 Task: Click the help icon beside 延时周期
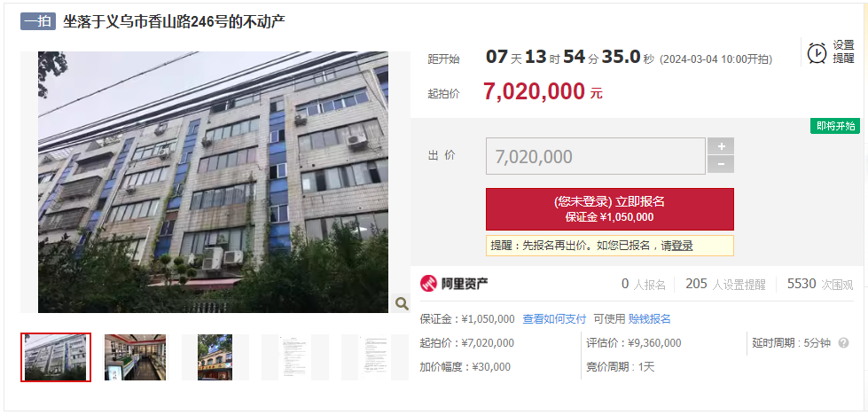[843, 343]
